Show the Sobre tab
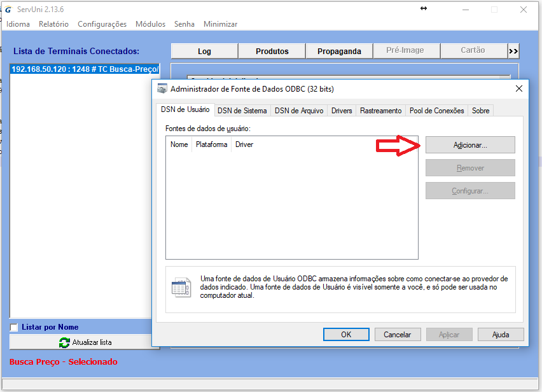 tap(480, 111)
